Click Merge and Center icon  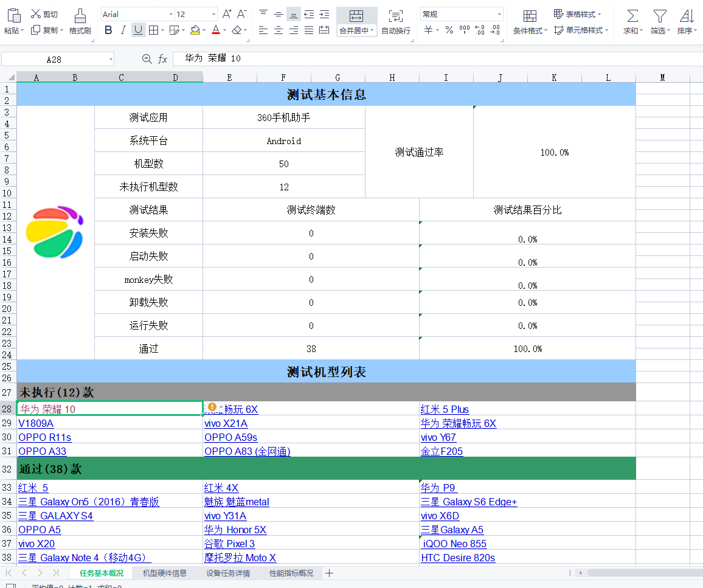tap(356, 16)
